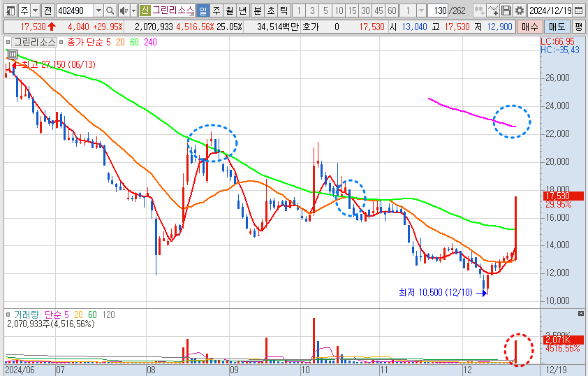Focus the stock code field 402490
The image size is (588, 376).
click(x=75, y=10)
